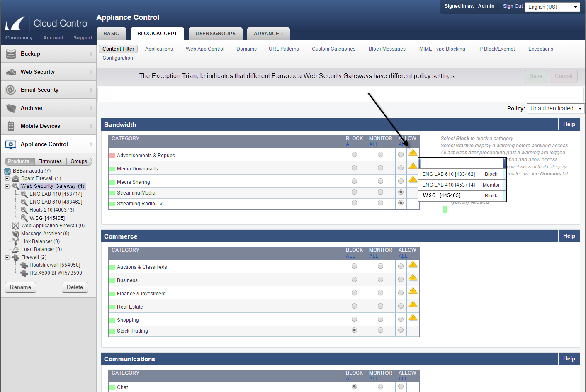Open the Applications sub-tab
The width and height of the screenshot is (586, 392).
(x=159, y=49)
